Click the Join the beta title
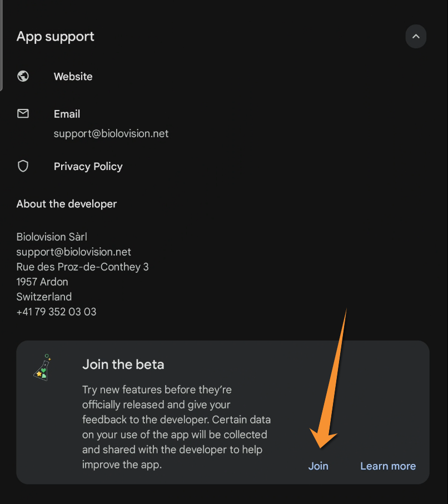The image size is (448, 504). [x=123, y=365]
